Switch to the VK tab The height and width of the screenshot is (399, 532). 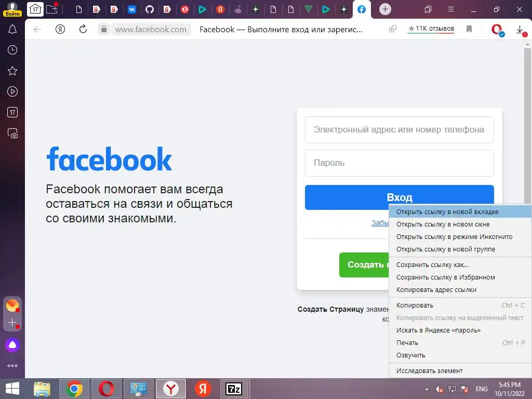[x=131, y=9]
